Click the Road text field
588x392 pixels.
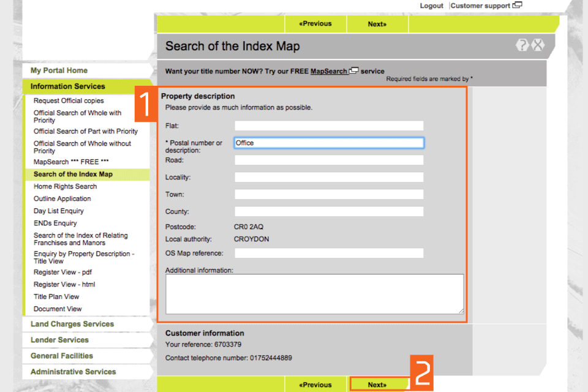point(329,160)
